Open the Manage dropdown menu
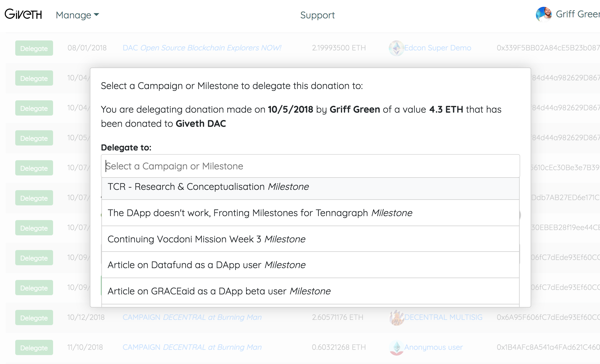Screen dimensions: 600x364 tap(77, 15)
